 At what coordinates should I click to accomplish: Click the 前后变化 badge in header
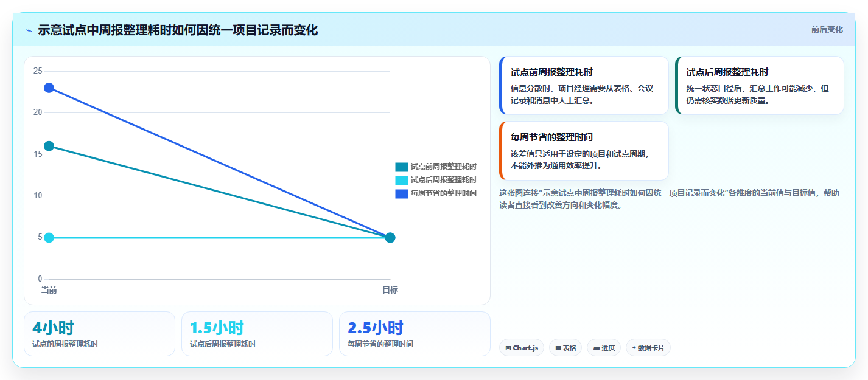pos(827,29)
